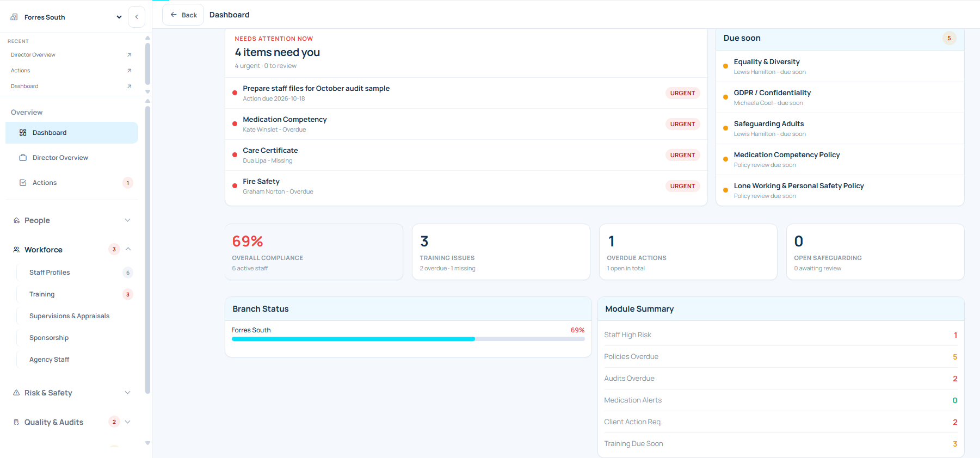Collapse the sidebar with chevron button
Image resolution: width=980 pixels, height=458 pixels.
tap(137, 17)
